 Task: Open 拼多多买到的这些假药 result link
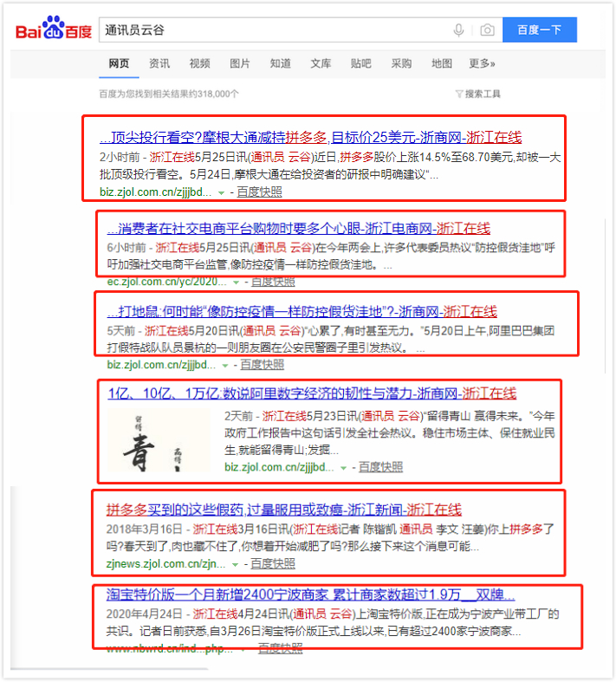(284, 510)
